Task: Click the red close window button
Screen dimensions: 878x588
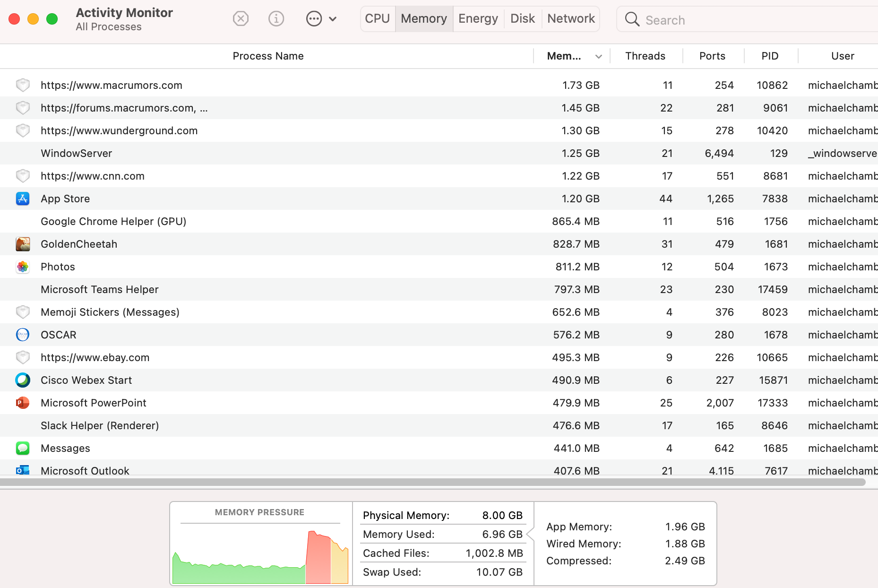Action: 14,19
